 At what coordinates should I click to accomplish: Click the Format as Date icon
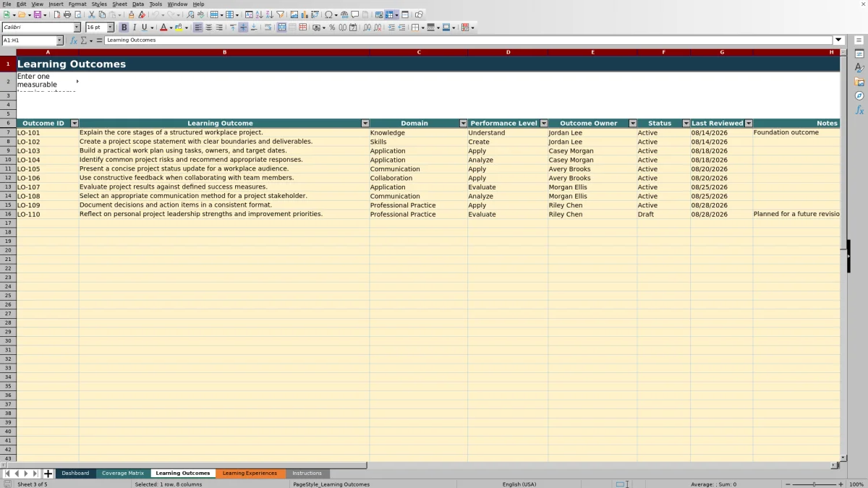[353, 27]
